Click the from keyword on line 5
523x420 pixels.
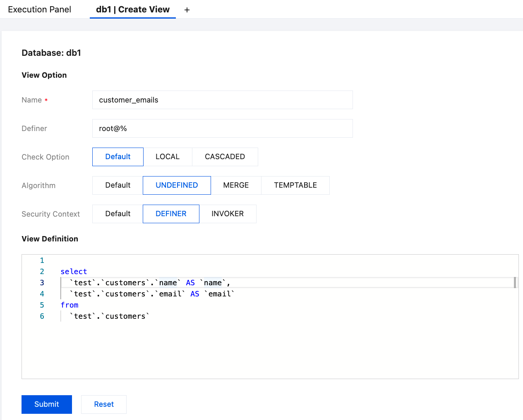(x=70, y=305)
